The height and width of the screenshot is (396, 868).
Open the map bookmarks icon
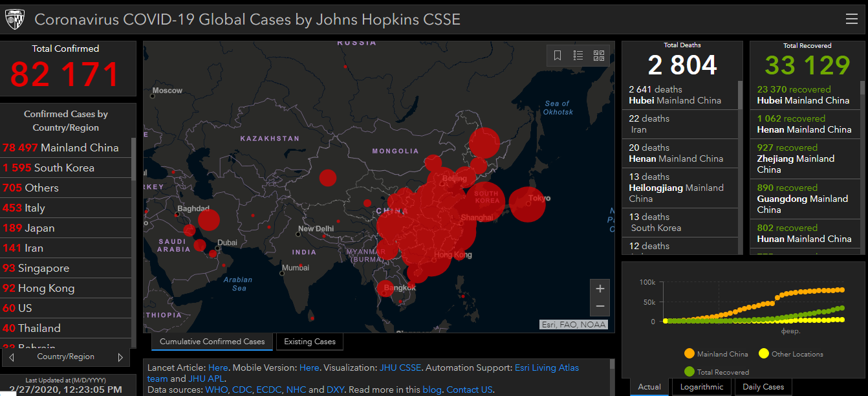[x=558, y=56]
